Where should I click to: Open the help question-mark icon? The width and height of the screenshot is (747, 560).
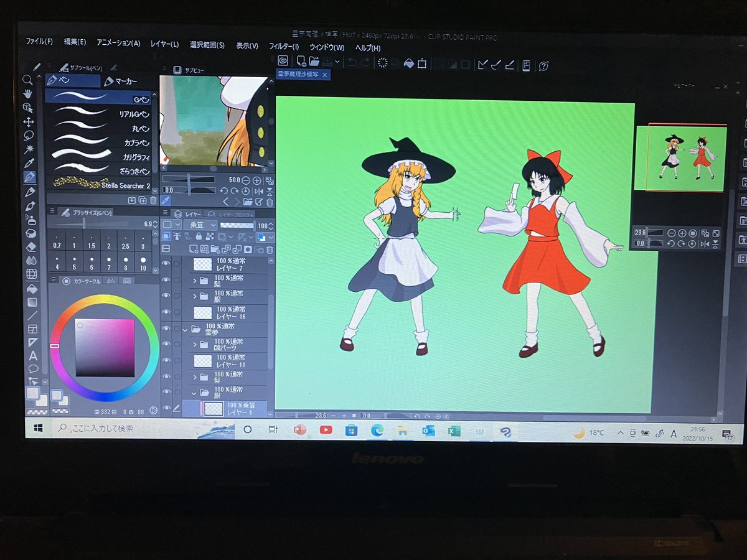(543, 65)
